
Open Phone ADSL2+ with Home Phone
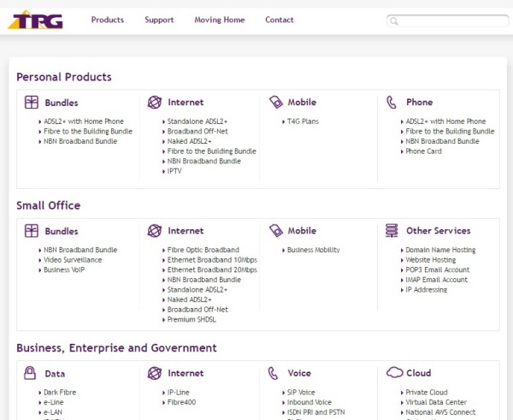point(445,121)
